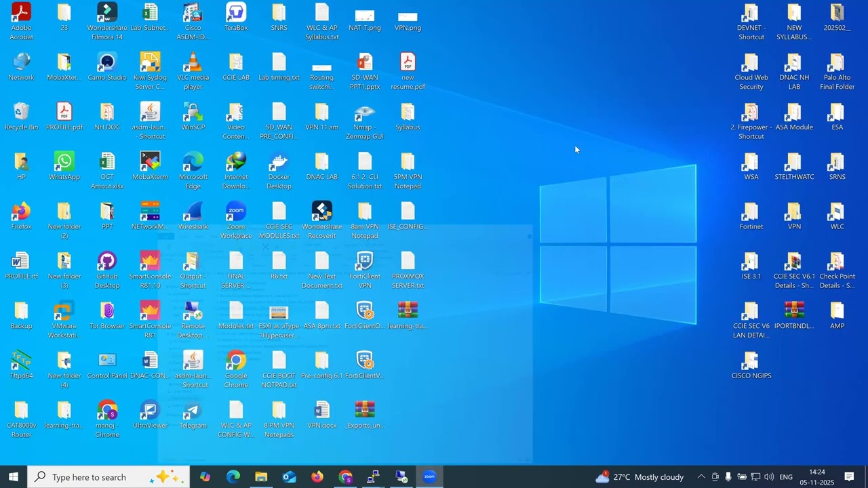The width and height of the screenshot is (868, 488).
Task: Switch to Zoom in the taskbar
Action: click(x=429, y=477)
